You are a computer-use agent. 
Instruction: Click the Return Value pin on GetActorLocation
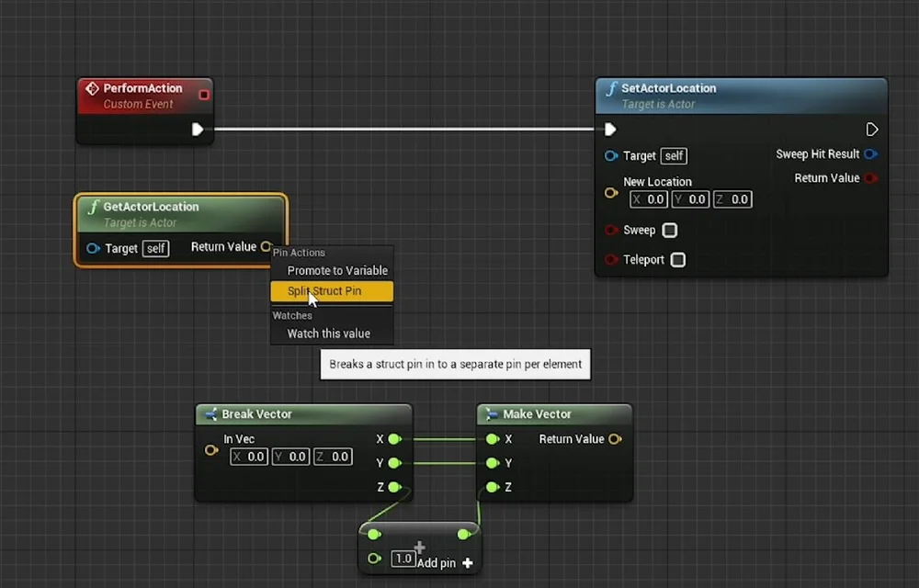pos(267,246)
